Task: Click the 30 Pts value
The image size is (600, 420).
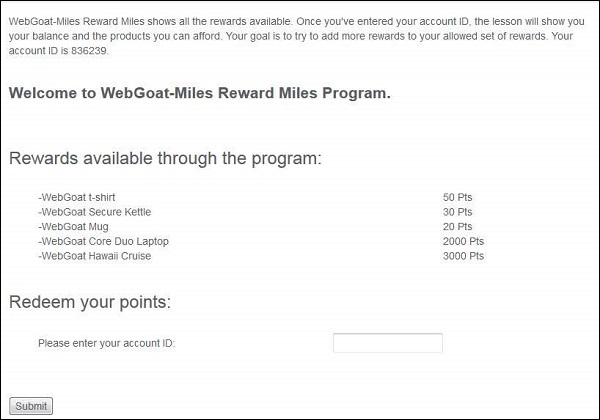Action: [457, 212]
